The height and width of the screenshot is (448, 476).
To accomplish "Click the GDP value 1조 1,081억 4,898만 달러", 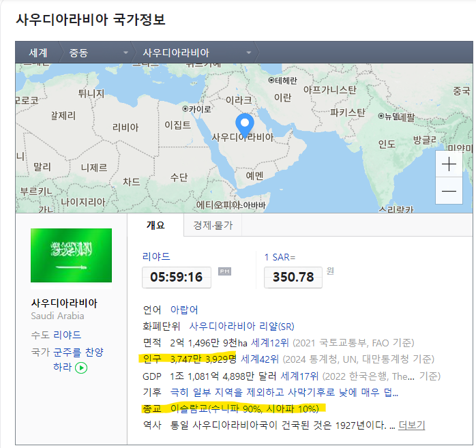I will [223, 376].
